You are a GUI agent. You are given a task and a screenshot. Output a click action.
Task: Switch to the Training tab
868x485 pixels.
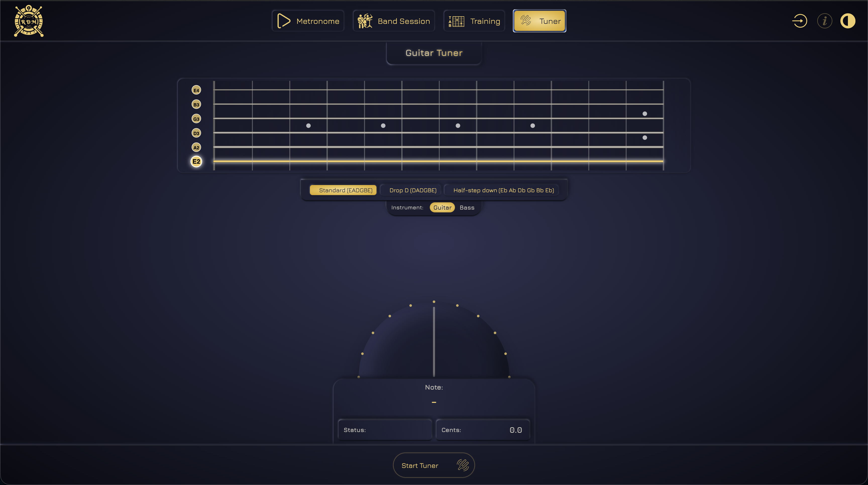(474, 21)
